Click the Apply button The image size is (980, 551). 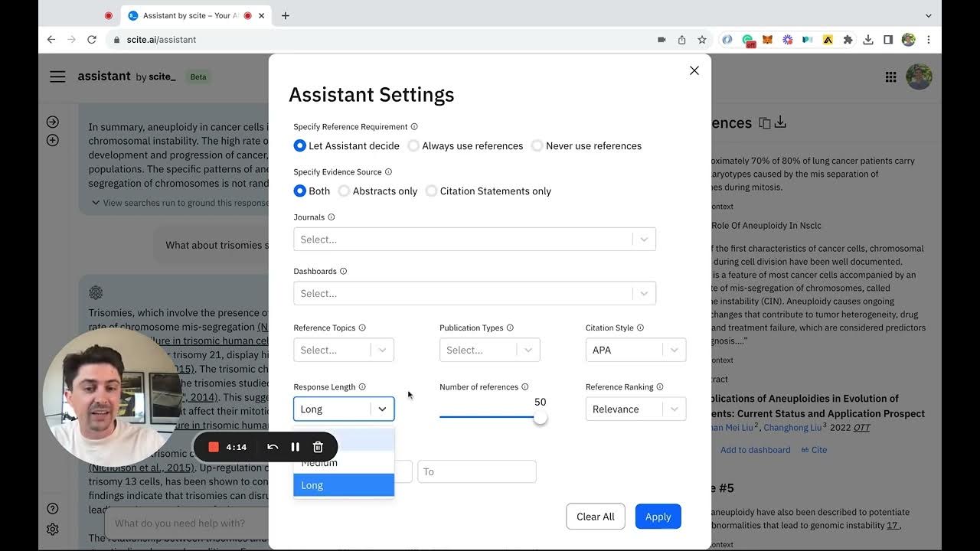pyautogui.click(x=658, y=517)
